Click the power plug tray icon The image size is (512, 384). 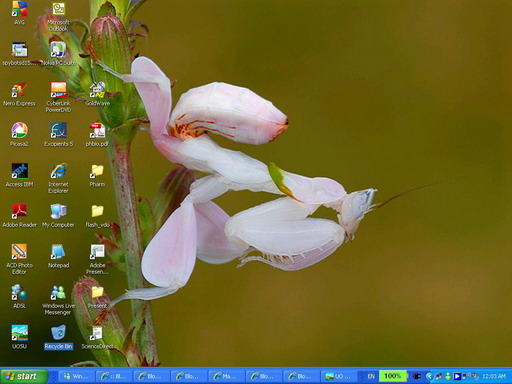[417, 376]
